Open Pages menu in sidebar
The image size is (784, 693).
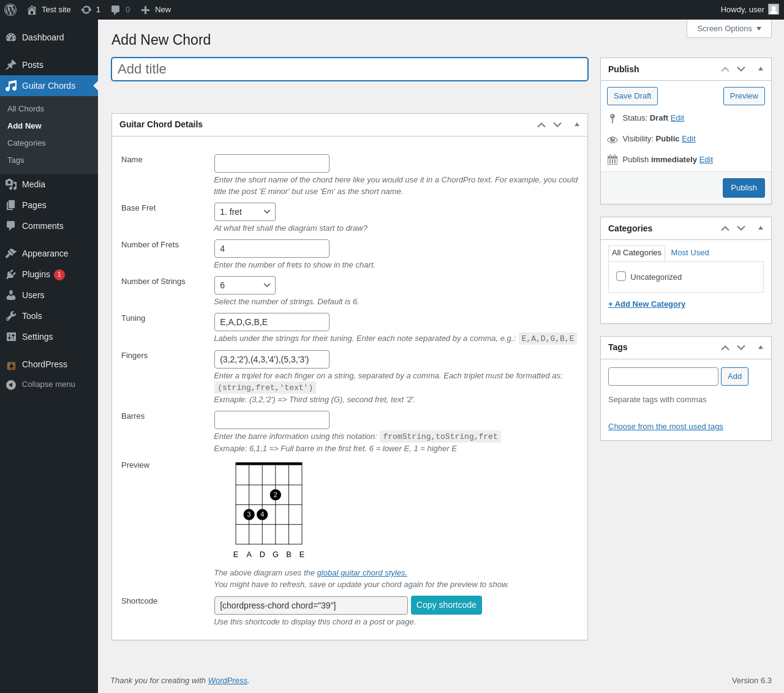tap(49, 205)
